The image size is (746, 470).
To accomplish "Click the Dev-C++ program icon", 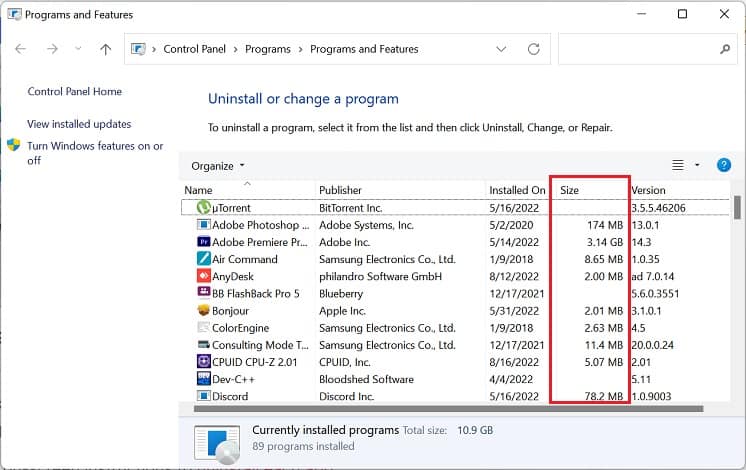I will coord(204,379).
